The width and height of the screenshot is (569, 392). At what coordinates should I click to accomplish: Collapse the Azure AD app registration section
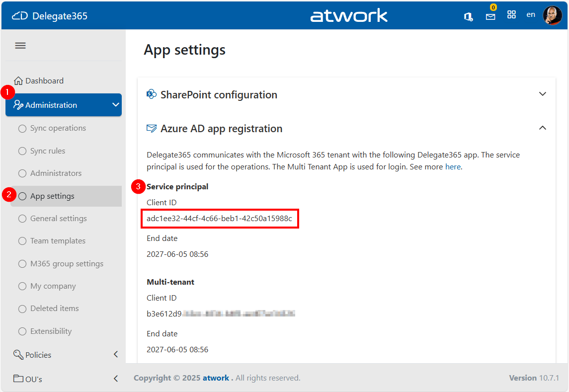[543, 128]
